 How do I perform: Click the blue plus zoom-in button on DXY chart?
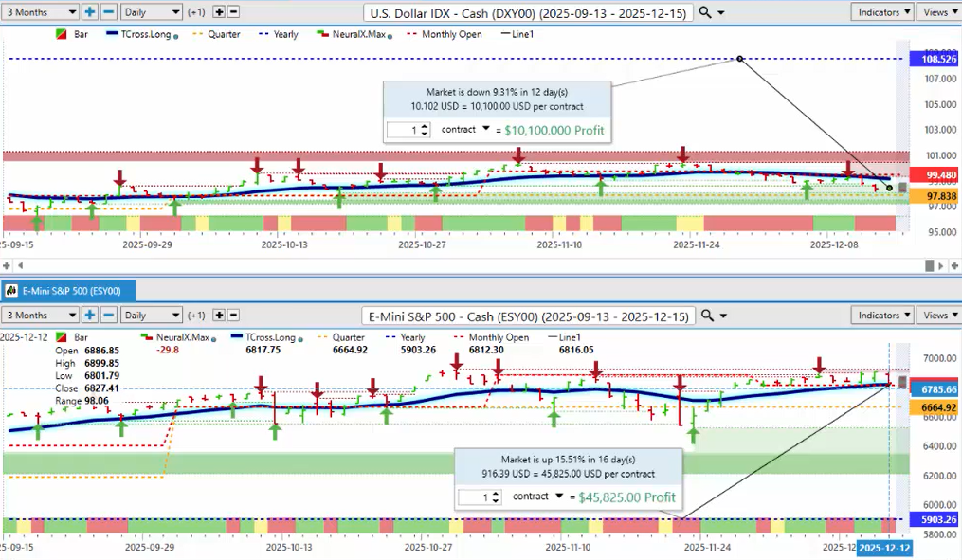[90, 12]
